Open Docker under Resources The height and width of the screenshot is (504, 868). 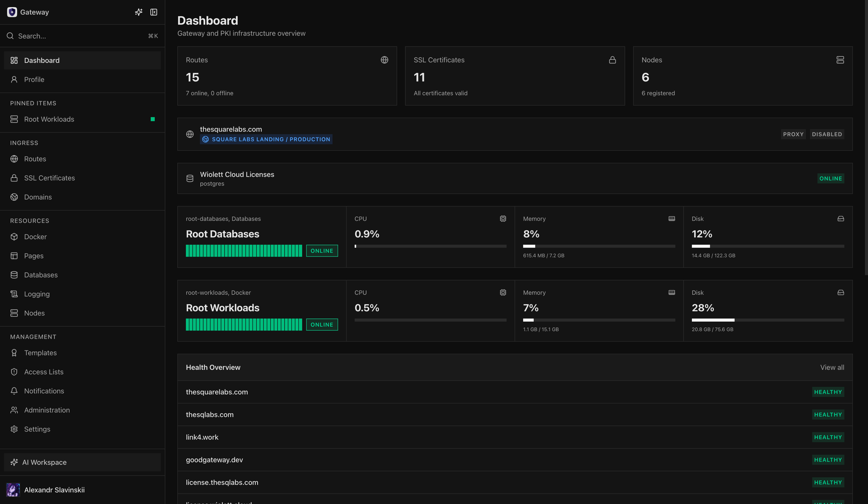pyautogui.click(x=82, y=237)
